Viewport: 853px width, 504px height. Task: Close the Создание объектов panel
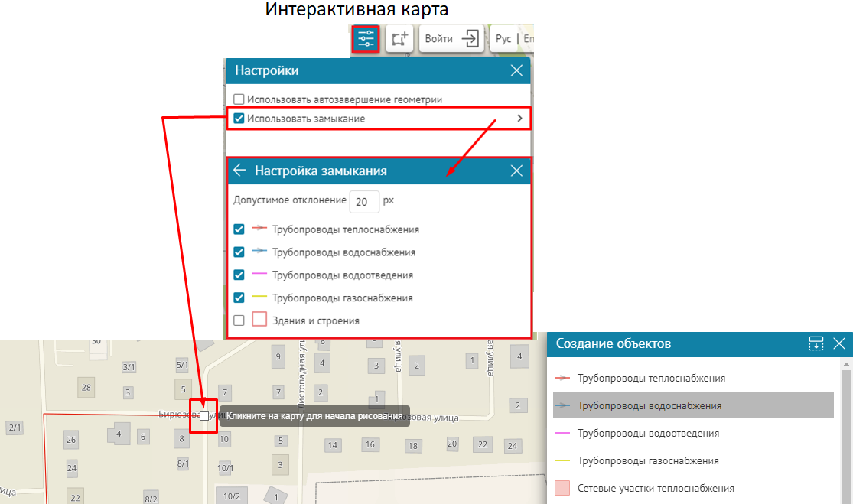tap(839, 343)
